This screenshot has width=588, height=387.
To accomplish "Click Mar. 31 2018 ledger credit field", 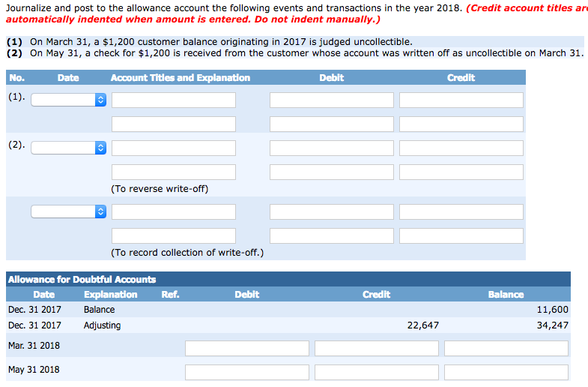I will pyautogui.click(x=376, y=348).
